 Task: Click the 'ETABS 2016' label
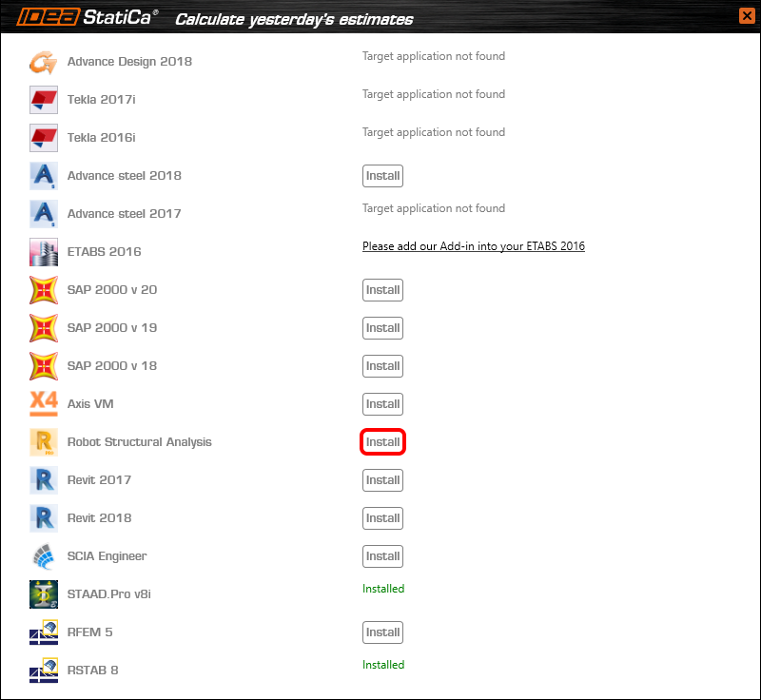105,252
